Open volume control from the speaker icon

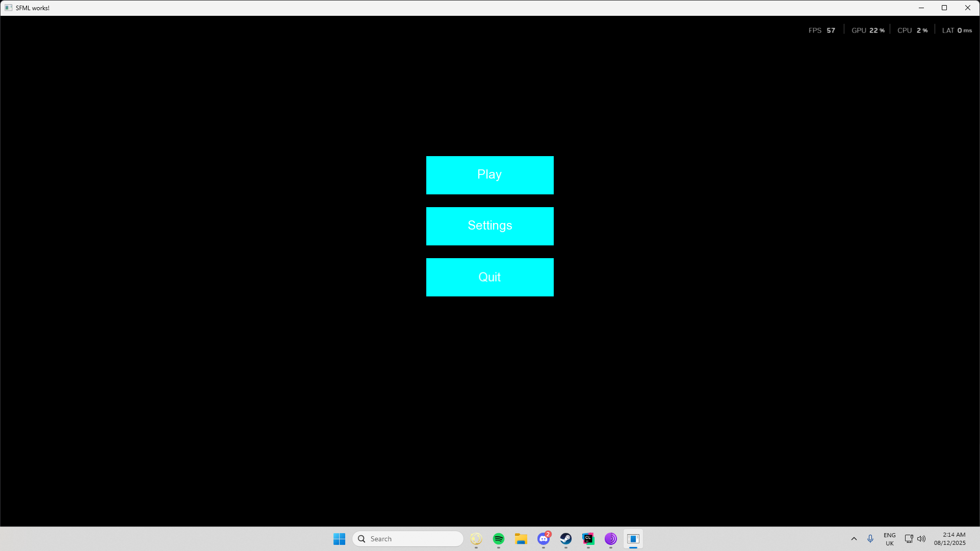pyautogui.click(x=921, y=539)
